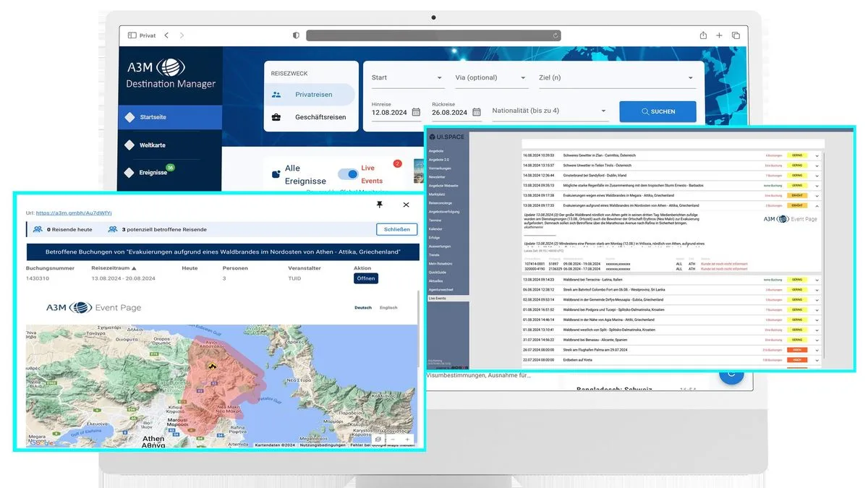This screenshot has width=868, height=488.
Task: Open the Via (optional) dropdown
Action: pyautogui.click(x=491, y=78)
